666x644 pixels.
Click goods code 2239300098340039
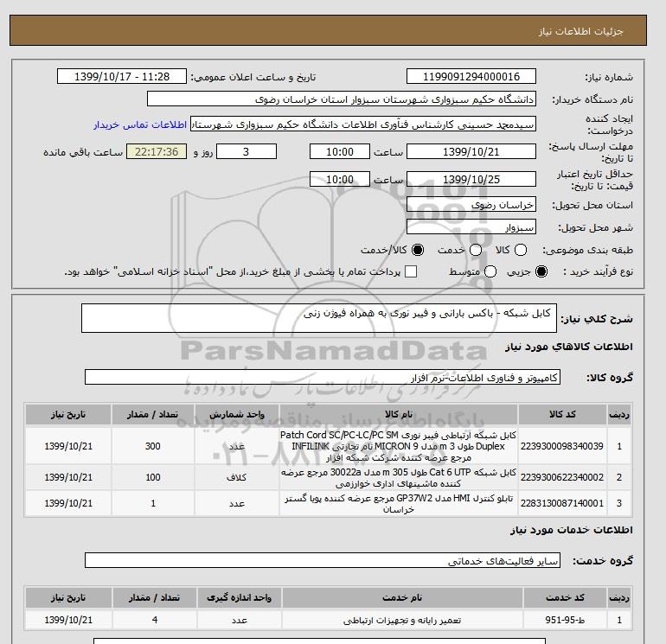click(x=562, y=446)
